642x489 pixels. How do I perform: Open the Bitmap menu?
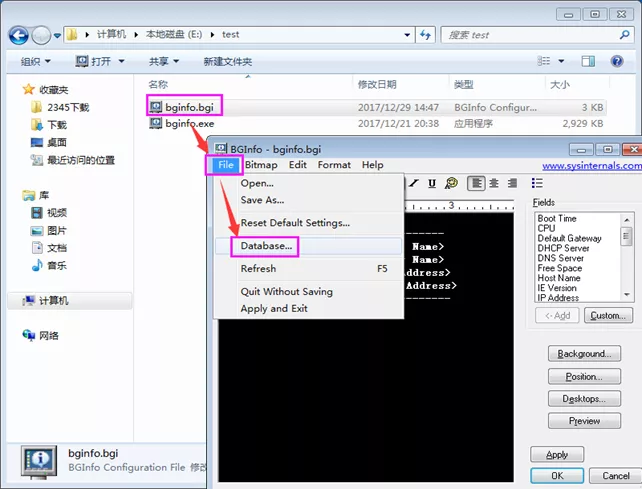(x=261, y=165)
